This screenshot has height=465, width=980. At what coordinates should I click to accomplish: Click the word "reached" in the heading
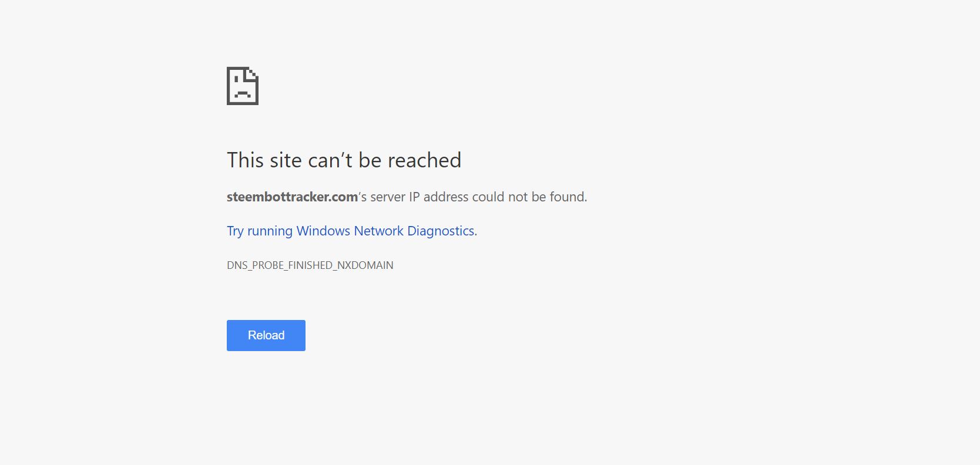click(x=424, y=160)
